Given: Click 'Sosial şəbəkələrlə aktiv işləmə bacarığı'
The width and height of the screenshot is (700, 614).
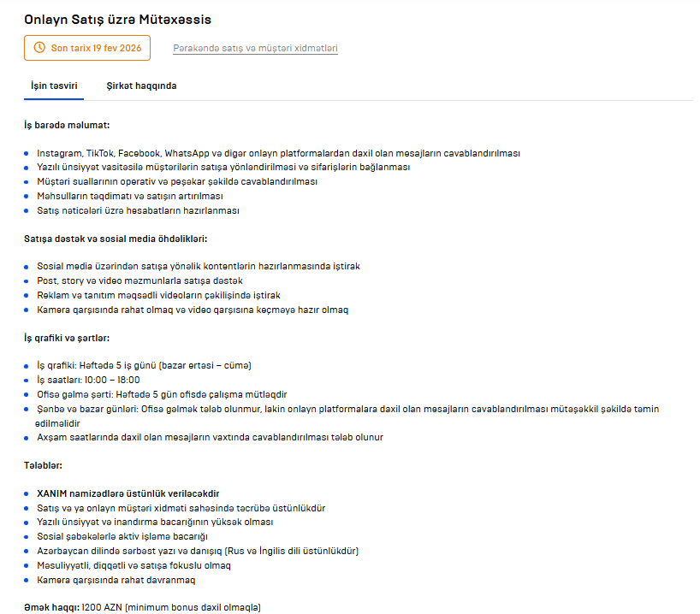Looking at the screenshot, I should tap(122, 536).
